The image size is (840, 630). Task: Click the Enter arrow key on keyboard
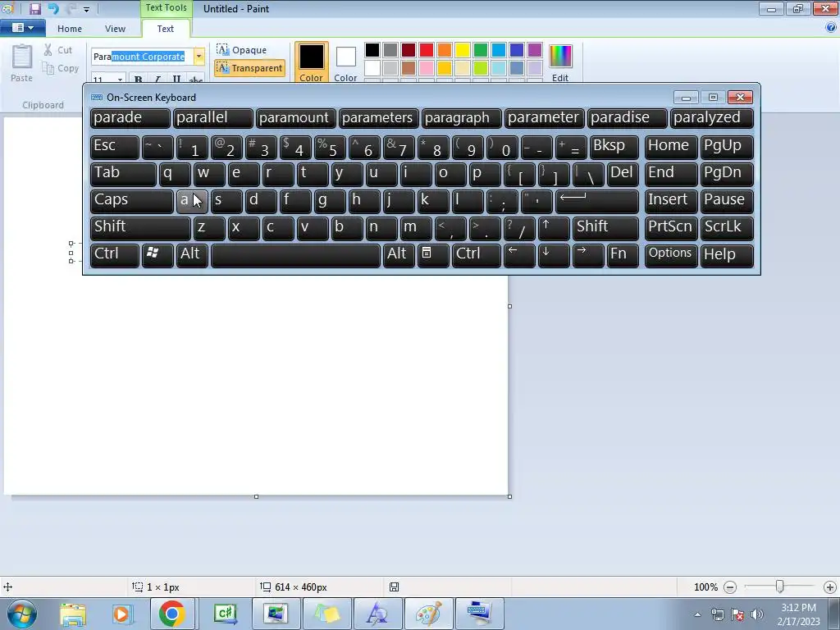[597, 201]
